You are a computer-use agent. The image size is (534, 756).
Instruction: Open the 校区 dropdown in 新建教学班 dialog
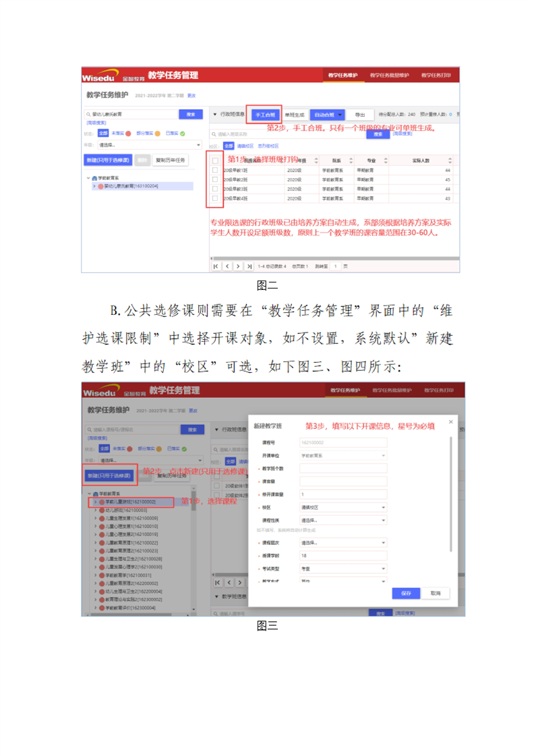pos(343,508)
